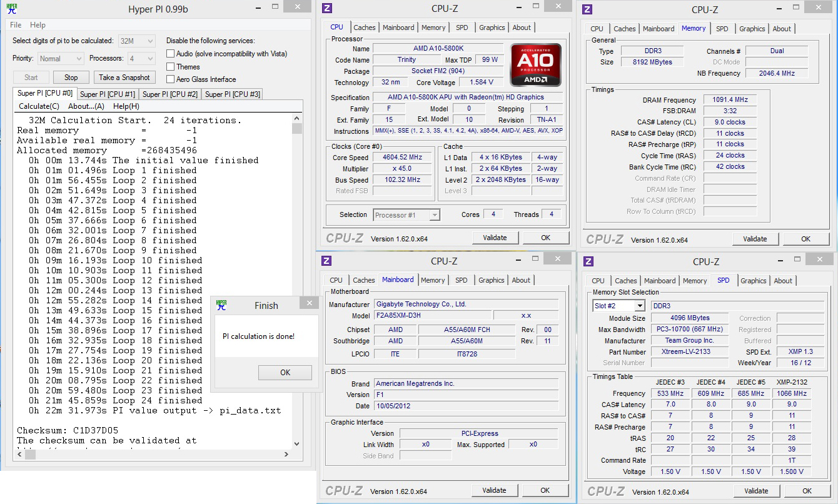Viewport: 838px width, 504px height.
Task: Open the Caches tab in CPU window
Action: 365,28
